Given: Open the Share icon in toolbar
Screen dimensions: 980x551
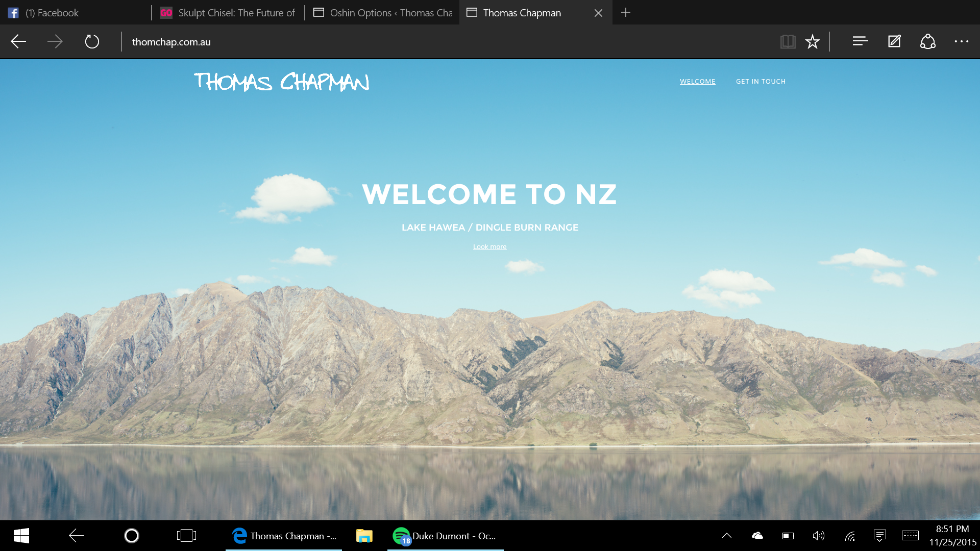Looking at the screenshot, I should click(x=927, y=42).
